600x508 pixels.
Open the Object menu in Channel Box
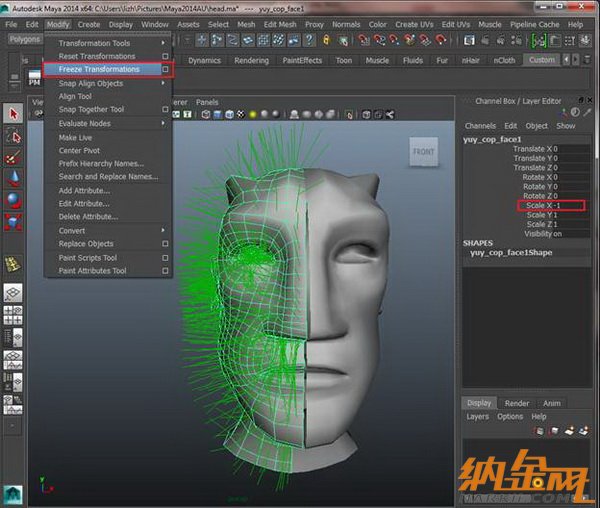coord(536,126)
